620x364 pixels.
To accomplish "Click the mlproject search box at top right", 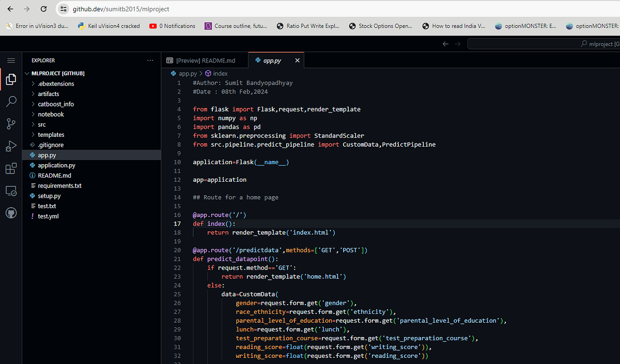I will coord(537,43).
